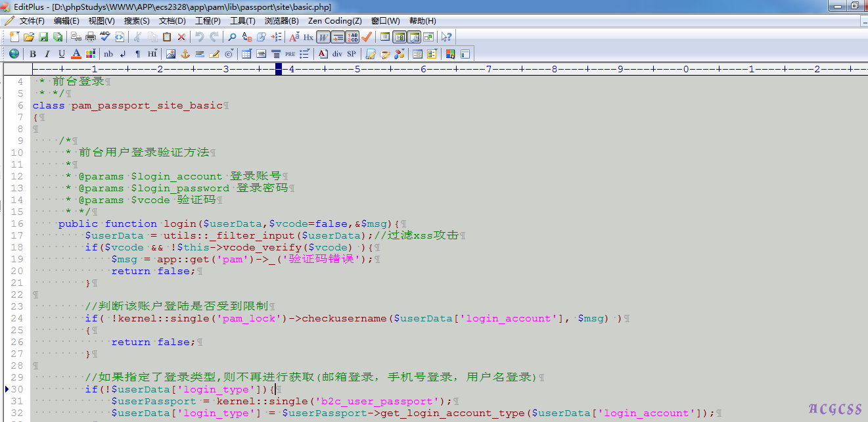868x422 pixels.
Task: Click the Replace icon
Action: (247, 37)
